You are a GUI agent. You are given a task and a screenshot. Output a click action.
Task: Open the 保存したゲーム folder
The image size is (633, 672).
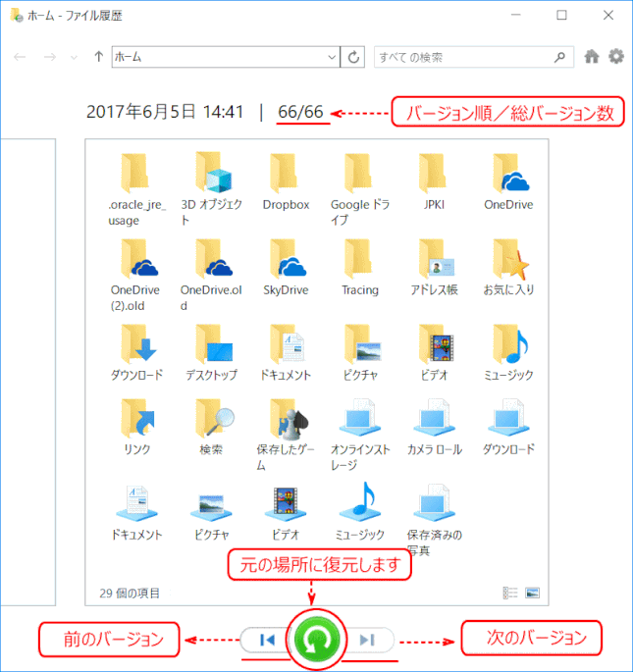(x=286, y=435)
